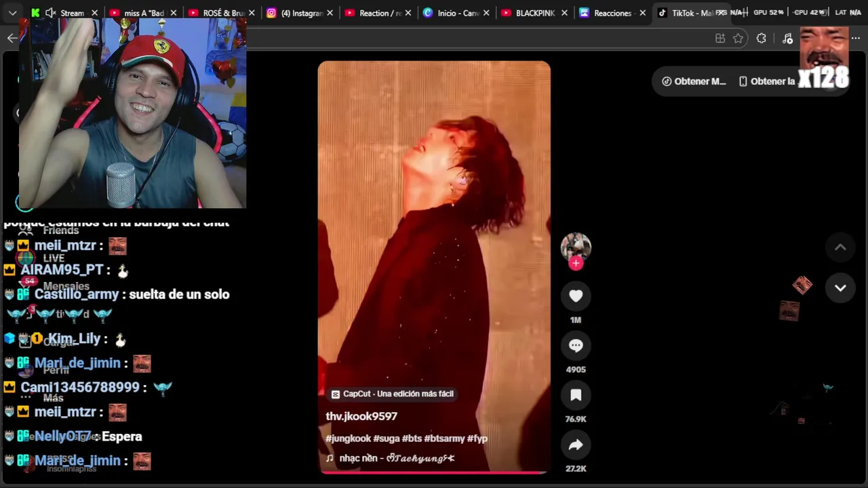
Task: Click Kim_Lily chat username
Action: coord(74,338)
